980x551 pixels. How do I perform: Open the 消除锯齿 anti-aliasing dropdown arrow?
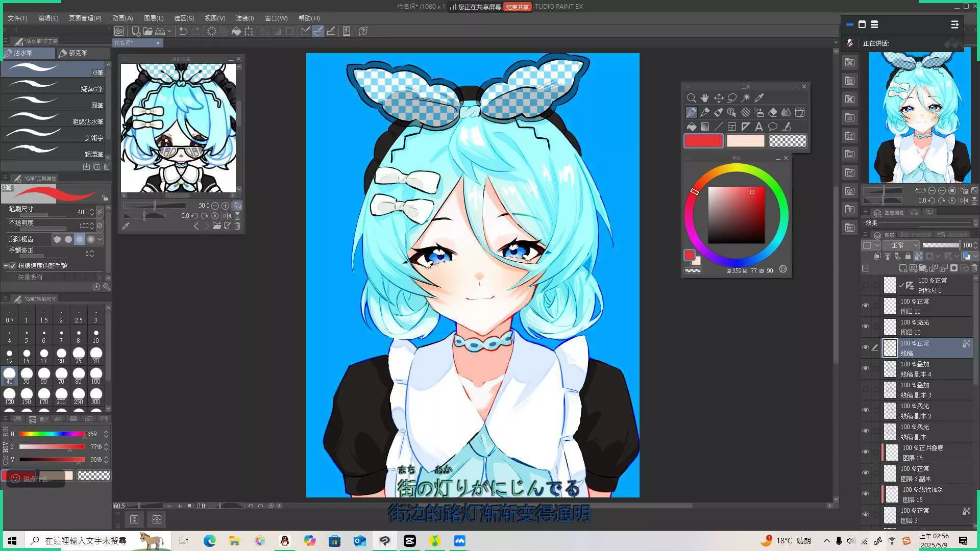tap(100, 239)
